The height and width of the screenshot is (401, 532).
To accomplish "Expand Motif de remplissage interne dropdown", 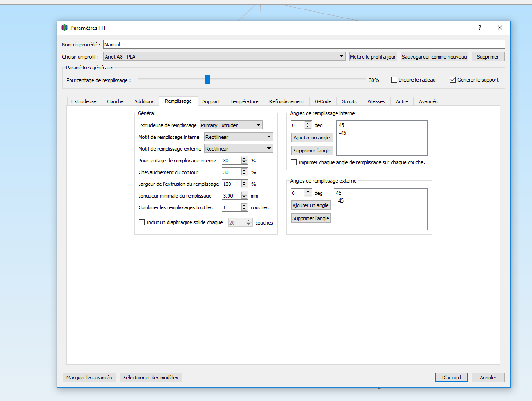I will [x=238, y=137].
